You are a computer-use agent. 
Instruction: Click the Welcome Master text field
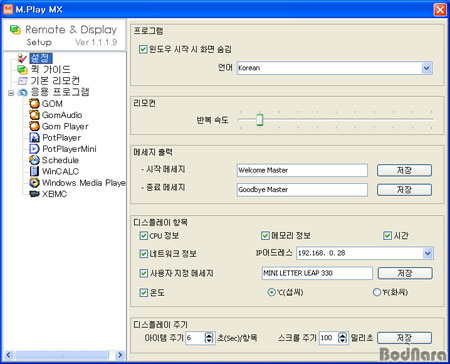click(x=302, y=170)
